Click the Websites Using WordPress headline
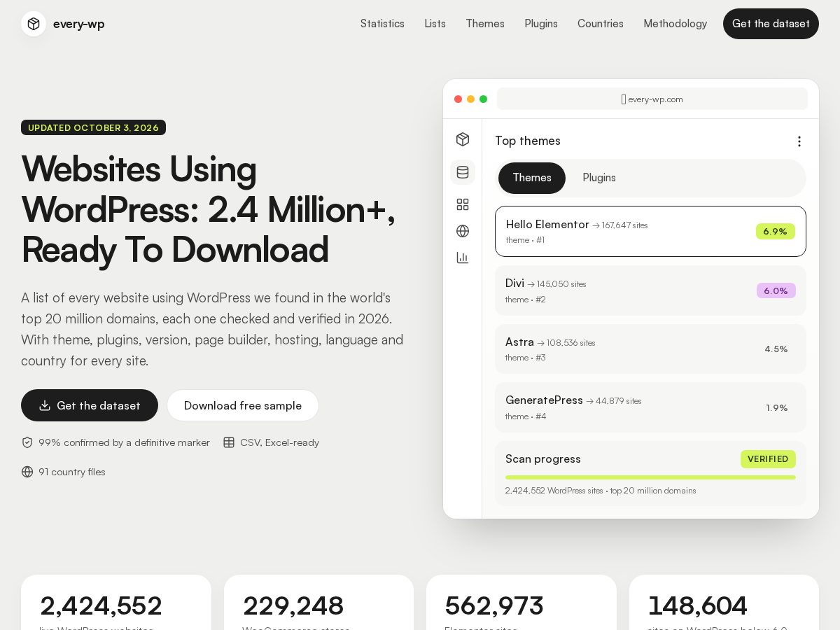The width and height of the screenshot is (840, 630). tap(209, 209)
